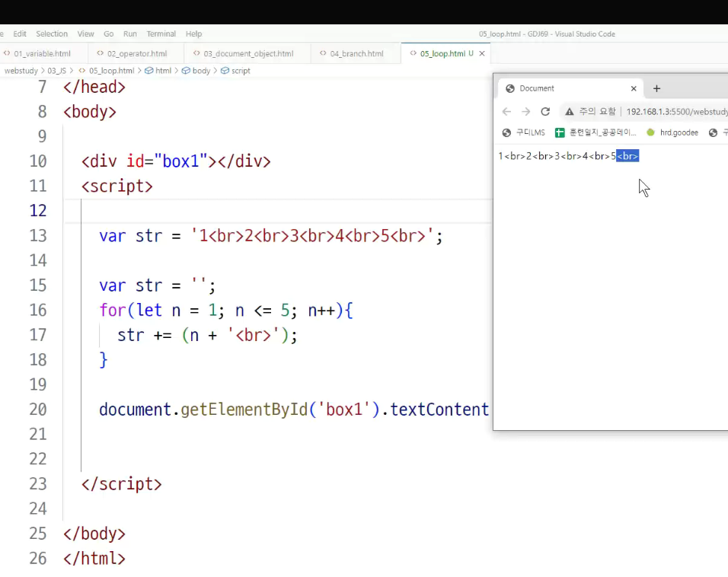Click the webstudy breadcrumb segment
The width and height of the screenshot is (728, 577).
tap(21, 71)
